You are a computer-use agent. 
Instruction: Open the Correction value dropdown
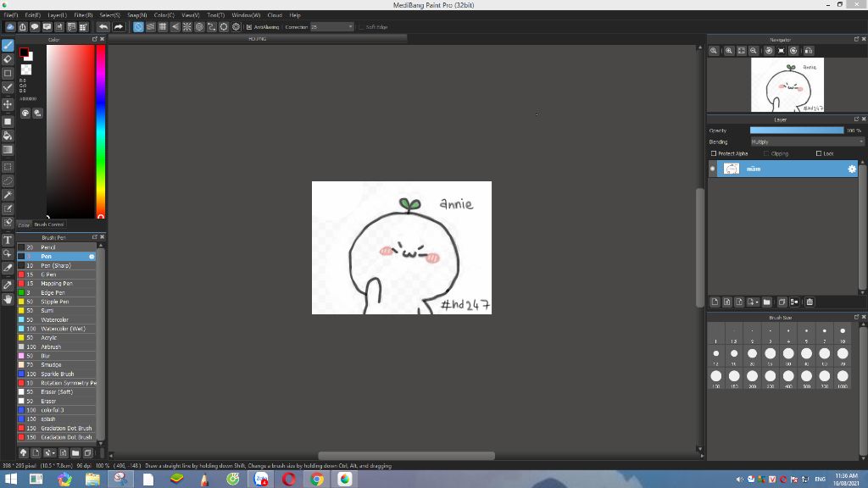coord(331,27)
